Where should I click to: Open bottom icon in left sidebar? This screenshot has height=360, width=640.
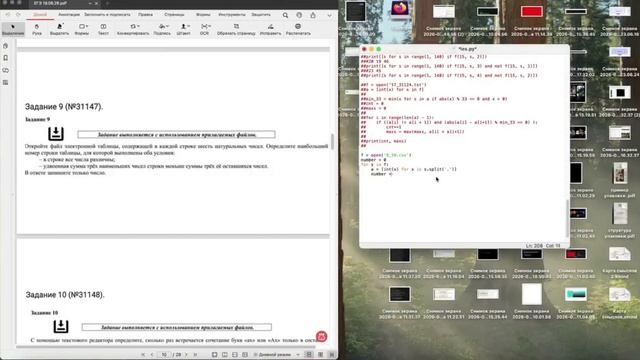6,82
